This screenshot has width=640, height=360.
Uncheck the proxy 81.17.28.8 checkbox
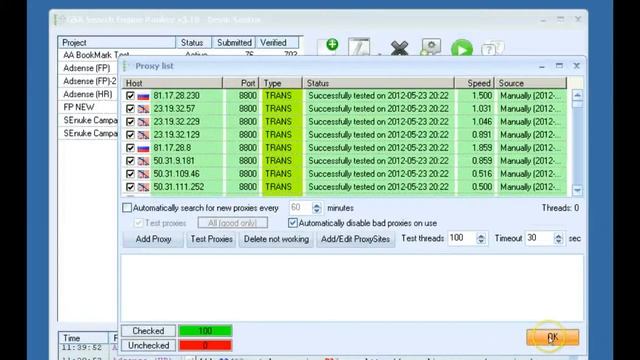pos(130,148)
